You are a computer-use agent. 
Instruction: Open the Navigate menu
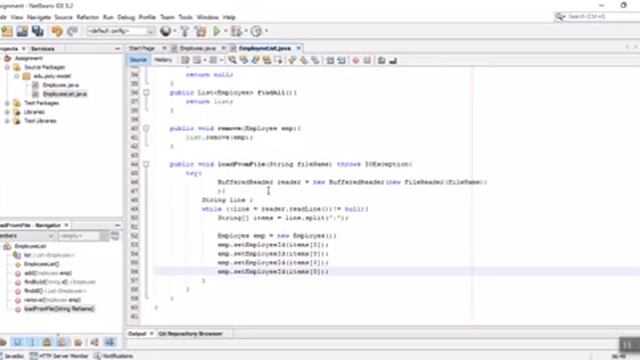click(39, 17)
